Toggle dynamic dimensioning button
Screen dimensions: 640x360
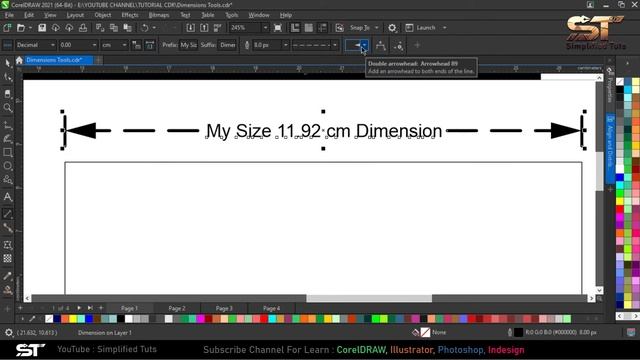pyautogui.click(x=150, y=45)
